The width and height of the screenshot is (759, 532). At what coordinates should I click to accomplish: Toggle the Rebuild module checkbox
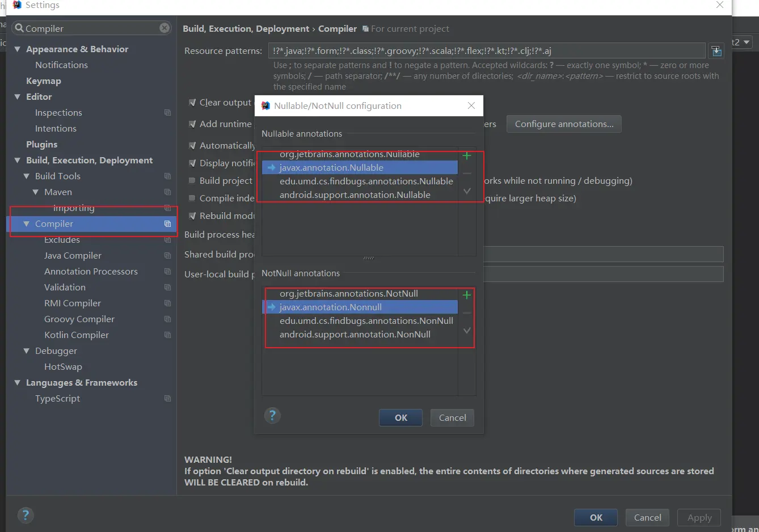click(x=192, y=216)
